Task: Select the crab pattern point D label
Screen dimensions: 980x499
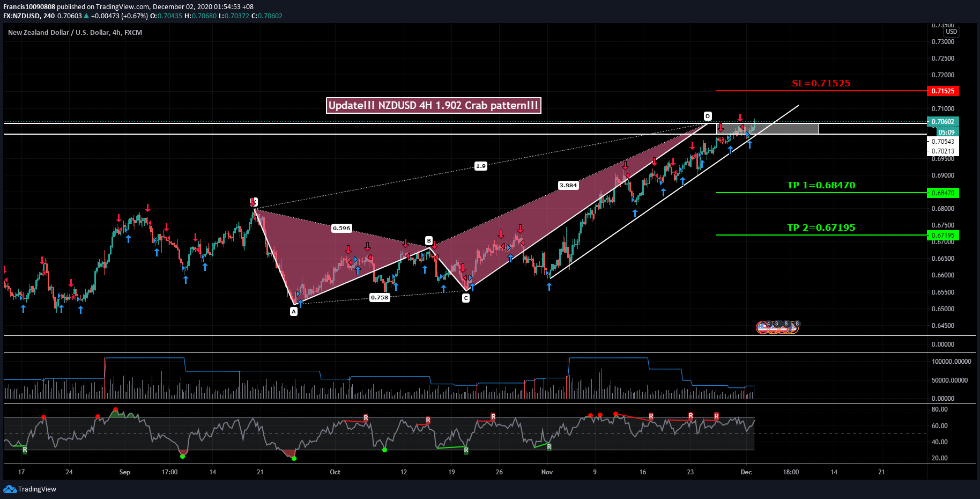Action: tap(708, 116)
